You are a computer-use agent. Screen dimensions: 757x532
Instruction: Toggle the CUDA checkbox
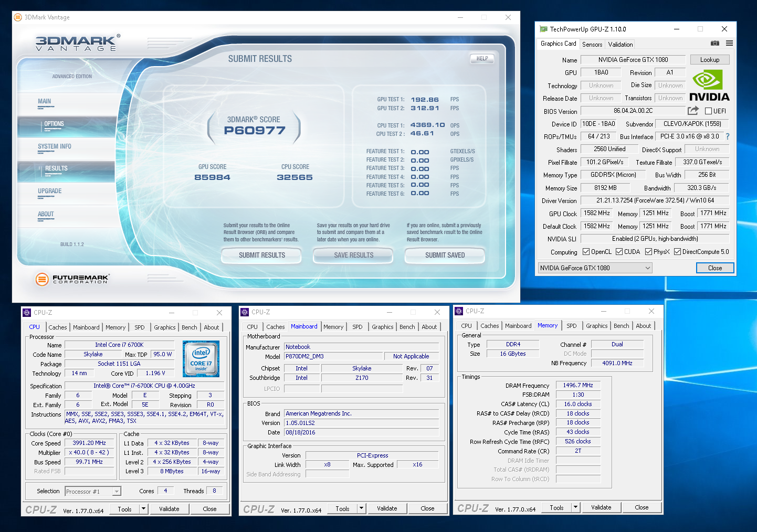619,252
